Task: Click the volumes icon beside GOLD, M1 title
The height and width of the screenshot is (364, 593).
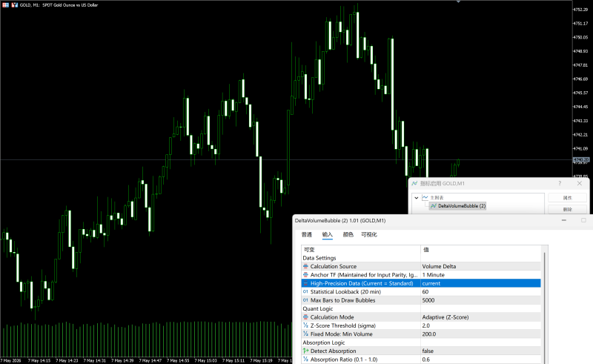Action: pyautogui.click(x=14, y=5)
